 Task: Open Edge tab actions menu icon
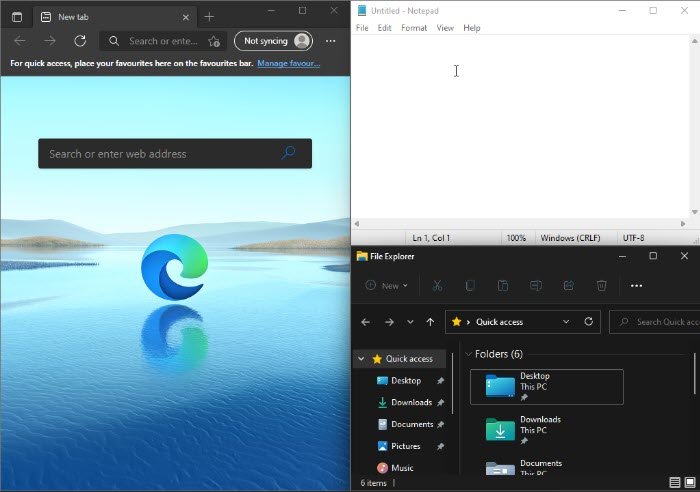click(x=17, y=17)
